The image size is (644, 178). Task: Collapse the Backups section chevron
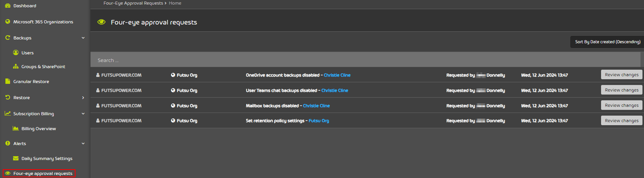(x=83, y=38)
